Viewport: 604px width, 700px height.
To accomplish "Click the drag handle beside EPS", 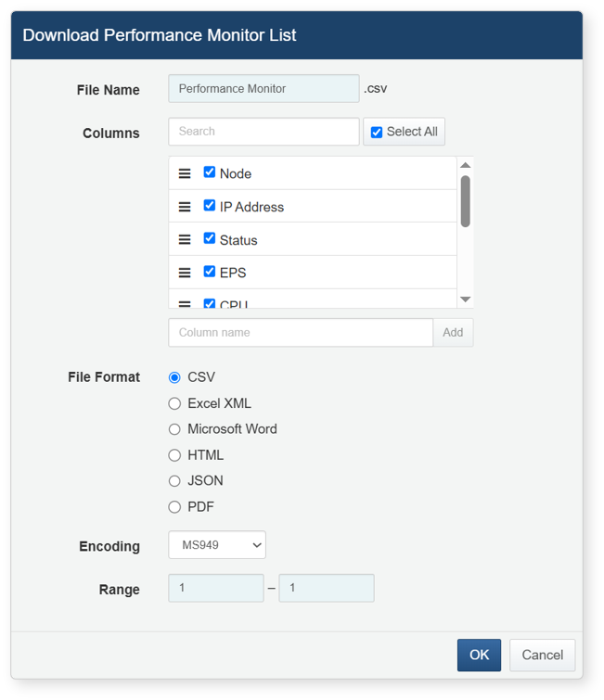I will pos(185,273).
